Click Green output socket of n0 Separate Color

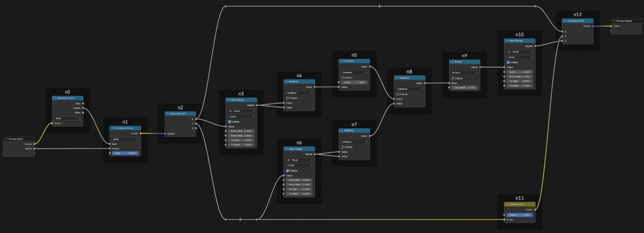(83, 108)
